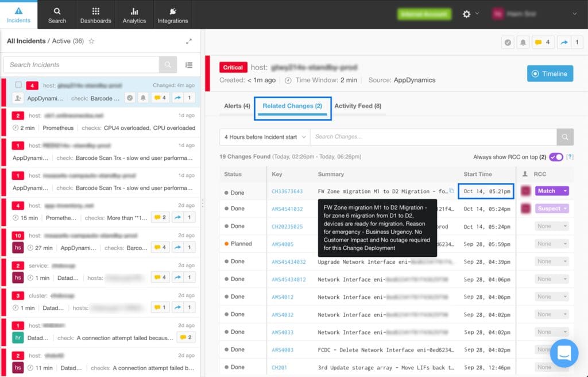Click the resolve checkmark icon in incident header
The image size is (588, 377).
pos(508,43)
